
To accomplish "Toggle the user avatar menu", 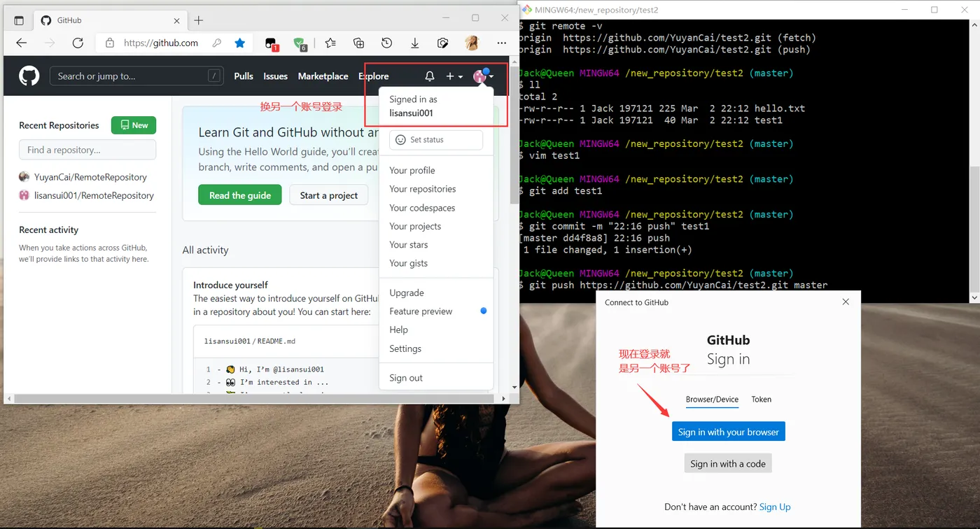I will pyautogui.click(x=484, y=76).
